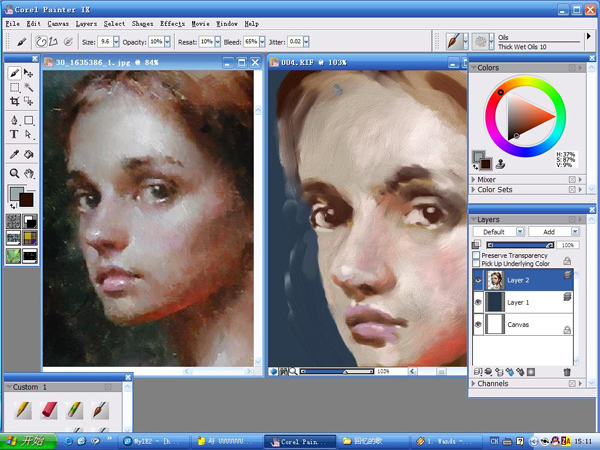Open the nozzle selector leaf thumbnail
600x450 pixels.
[13, 255]
